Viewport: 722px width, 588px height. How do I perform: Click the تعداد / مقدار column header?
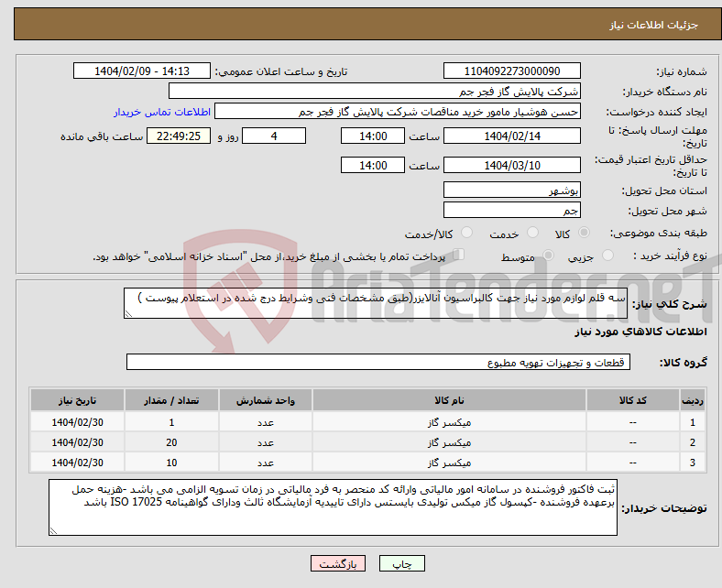pos(171,400)
